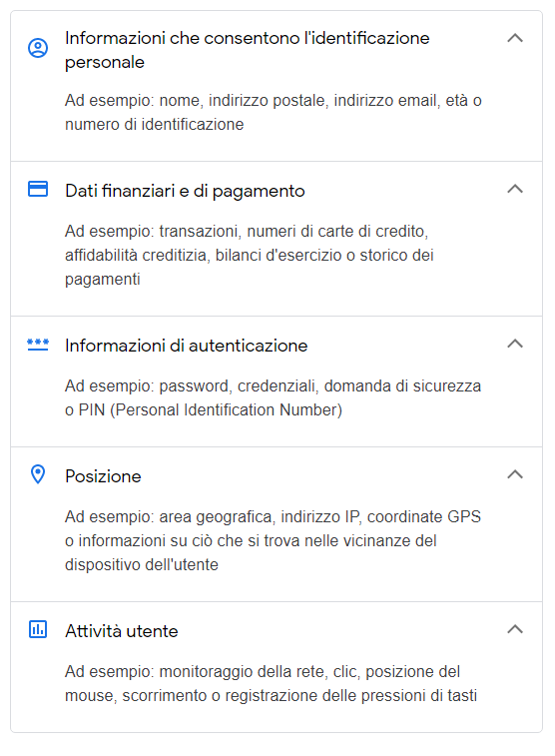The width and height of the screenshot is (555, 756).
Task: Collapse the Attività utente section chevron
Action: point(515,629)
